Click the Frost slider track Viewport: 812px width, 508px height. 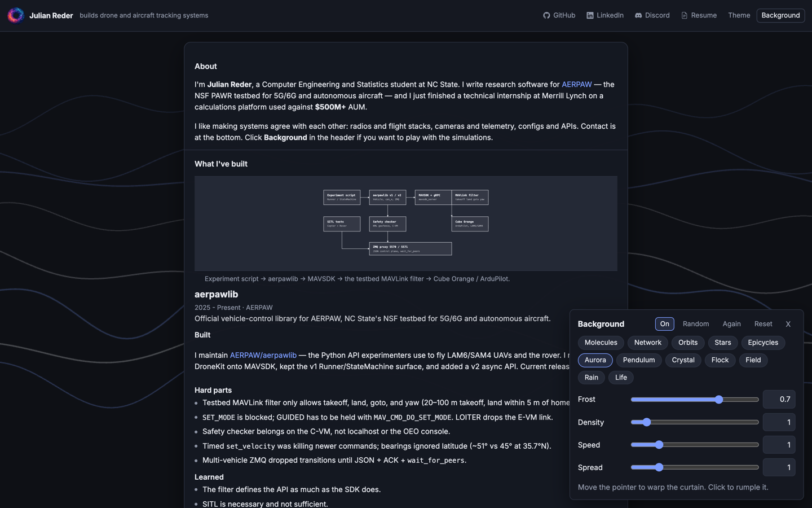695,400
